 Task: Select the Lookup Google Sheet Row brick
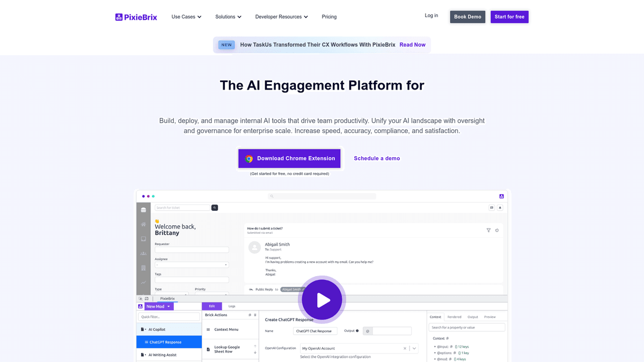[230, 350]
